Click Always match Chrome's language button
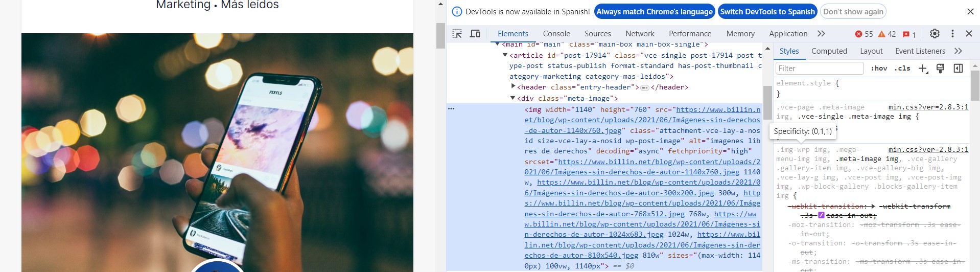The height and width of the screenshot is (272, 980). coord(654,12)
